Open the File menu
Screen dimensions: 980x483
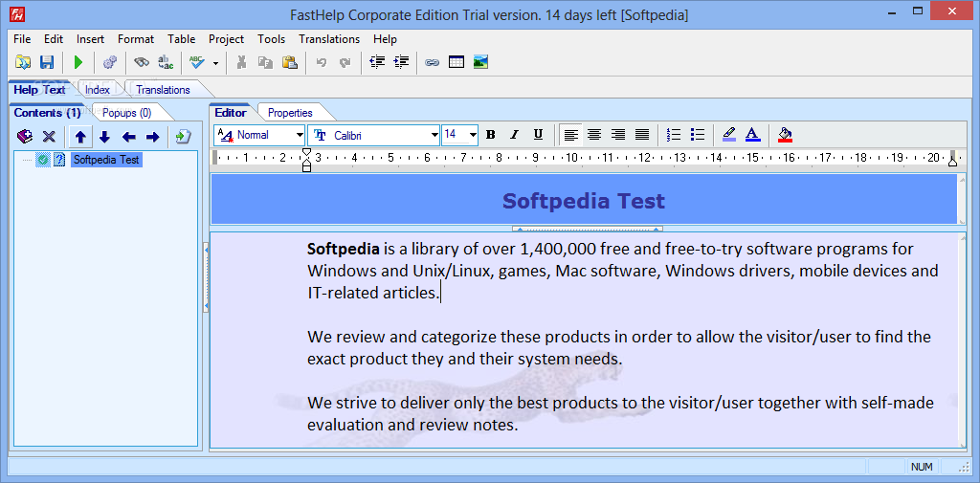pos(22,39)
